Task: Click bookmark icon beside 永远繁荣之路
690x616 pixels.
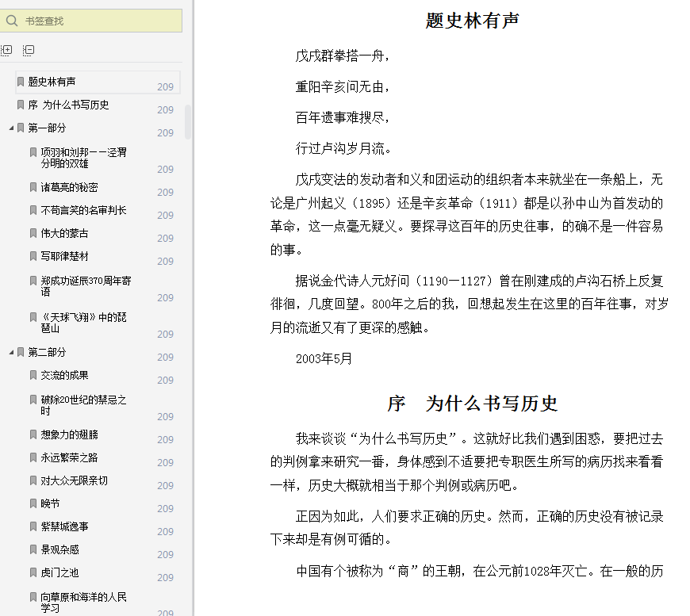Action: coord(33,457)
